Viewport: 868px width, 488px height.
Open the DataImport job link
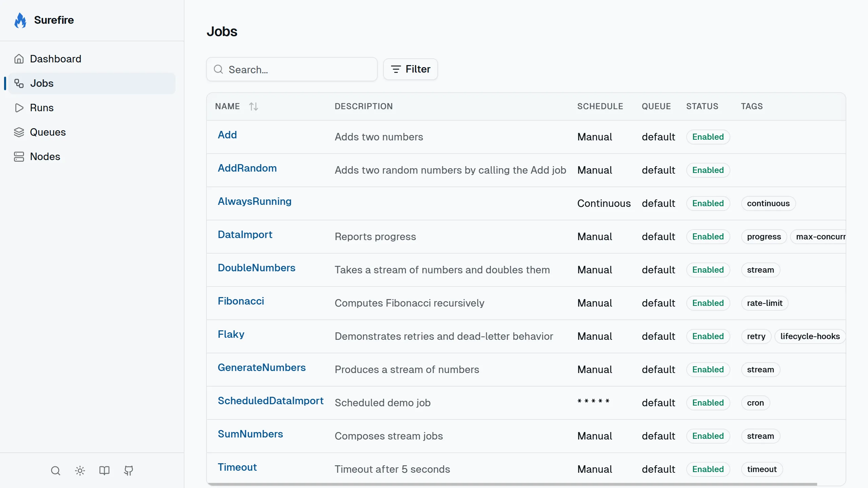245,234
